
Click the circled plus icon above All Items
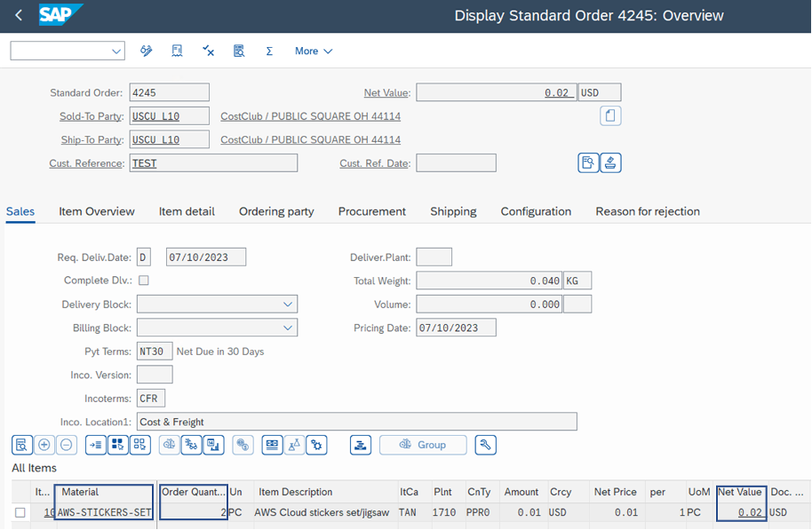[x=44, y=445]
